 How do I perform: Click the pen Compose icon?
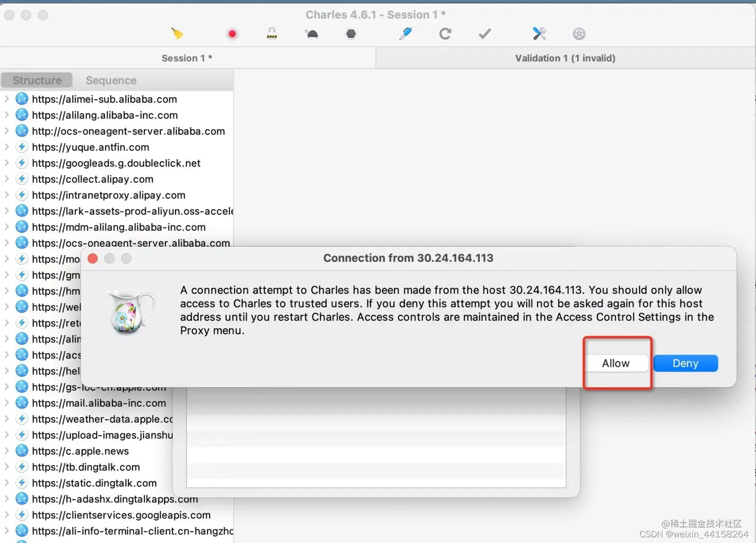(405, 33)
